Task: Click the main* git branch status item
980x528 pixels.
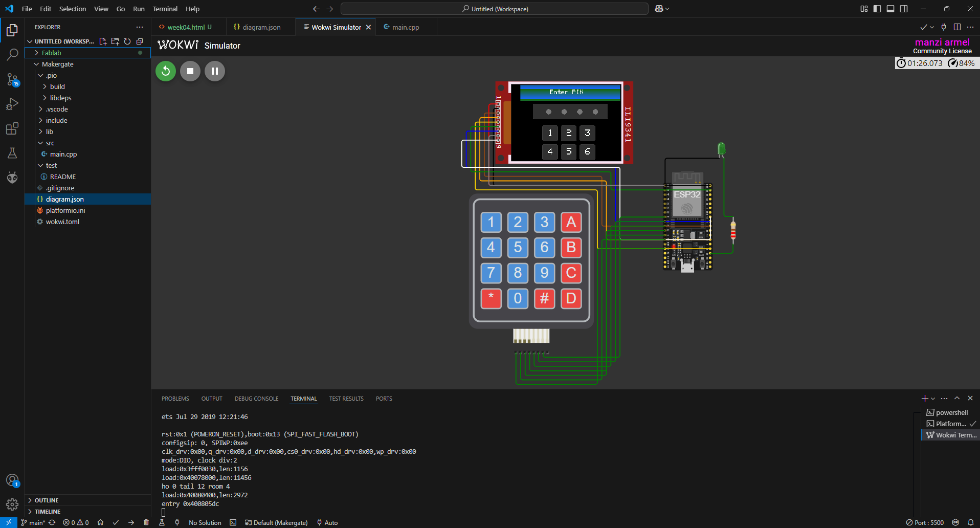Action: [x=33, y=522]
